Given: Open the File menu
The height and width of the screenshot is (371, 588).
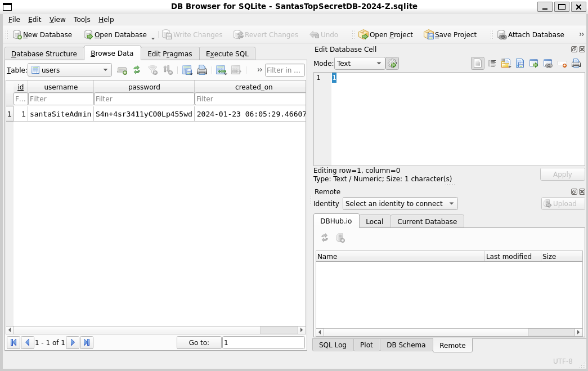Looking at the screenshot, I should click(14, 20).
